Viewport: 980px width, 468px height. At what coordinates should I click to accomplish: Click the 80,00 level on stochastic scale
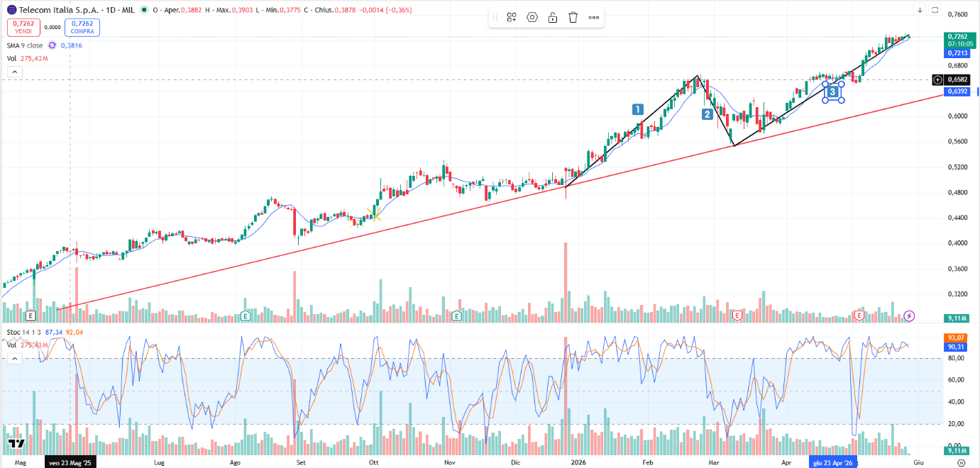956,358
